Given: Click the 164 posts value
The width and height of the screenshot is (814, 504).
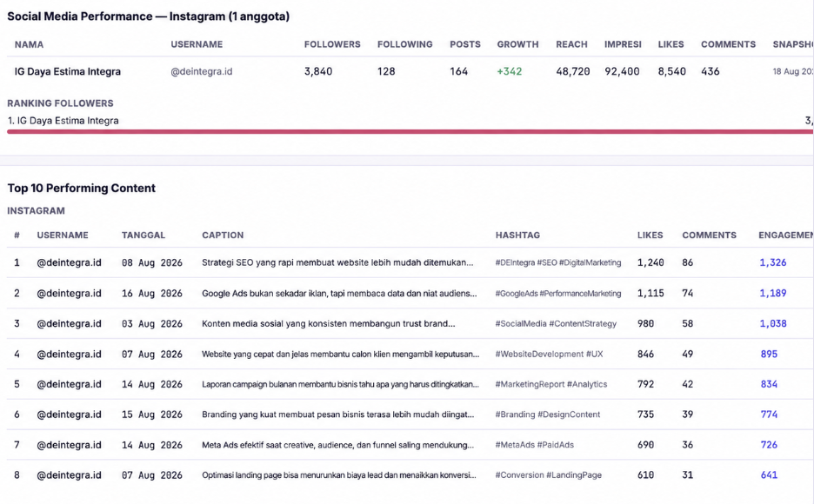Looking at the screenshot, I should [x=459, y=71].
